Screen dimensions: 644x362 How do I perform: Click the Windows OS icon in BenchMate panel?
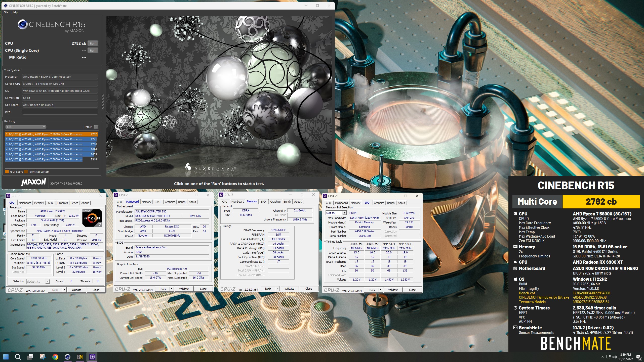tap(515, 279)
